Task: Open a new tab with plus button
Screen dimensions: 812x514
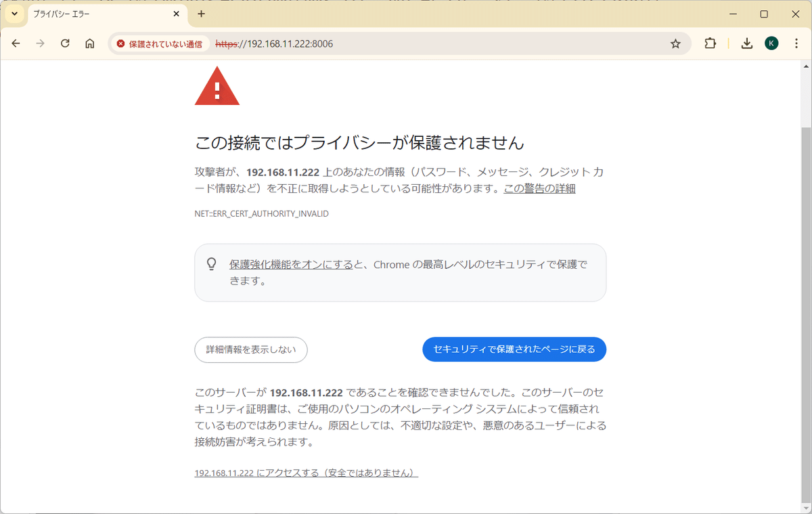Action: coord(201,14)
